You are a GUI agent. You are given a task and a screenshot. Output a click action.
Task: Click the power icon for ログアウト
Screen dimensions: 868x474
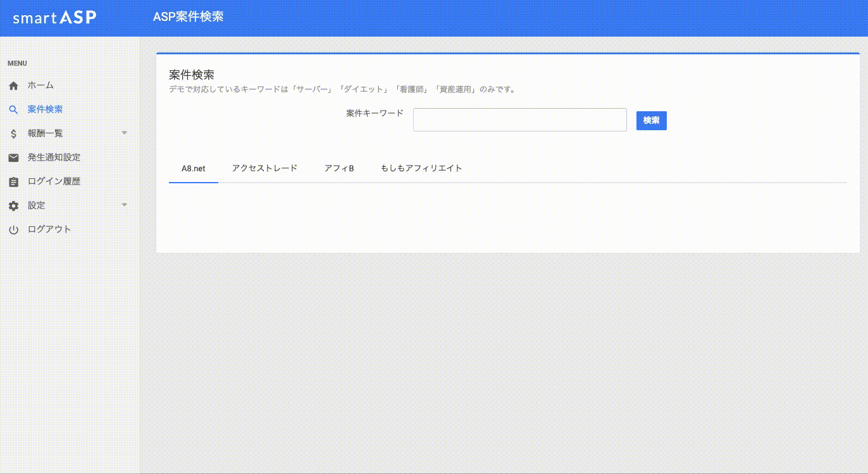[x=13, y=230]
